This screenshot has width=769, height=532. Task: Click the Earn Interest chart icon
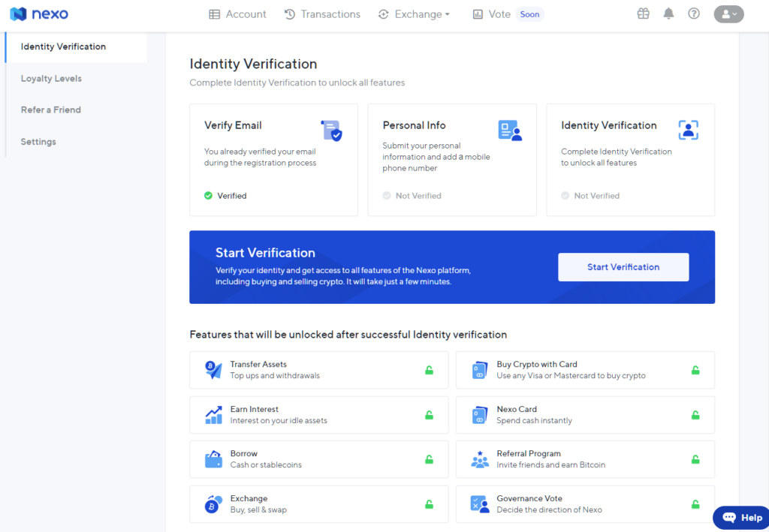click(213, 415)
